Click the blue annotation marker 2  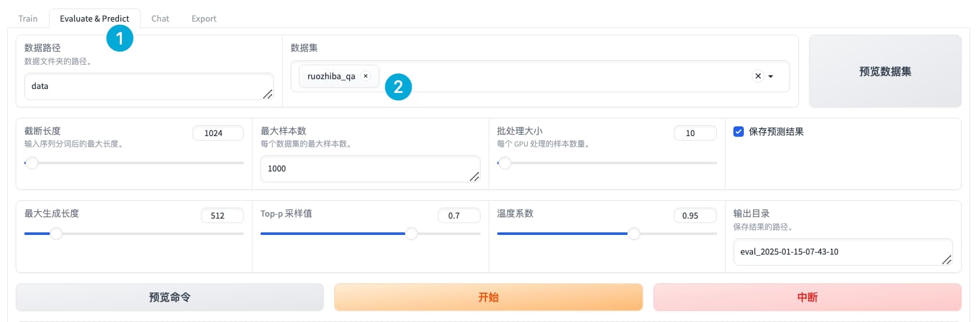coord(398,86)
